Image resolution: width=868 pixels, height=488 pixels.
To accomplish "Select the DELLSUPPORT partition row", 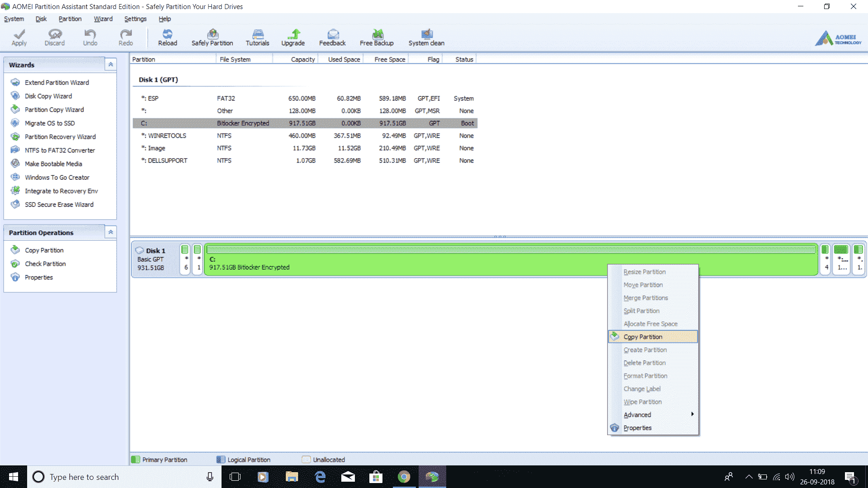I will pos(305,160).
